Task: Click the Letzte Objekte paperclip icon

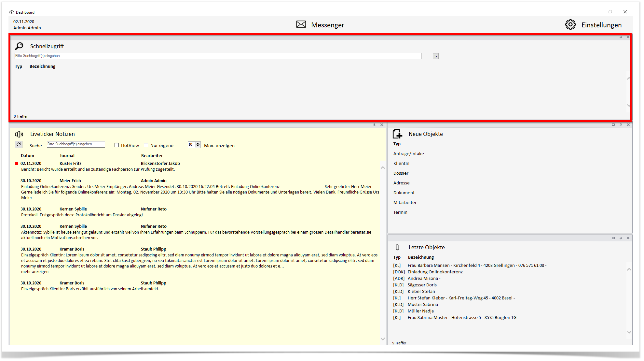Action: 397,247
